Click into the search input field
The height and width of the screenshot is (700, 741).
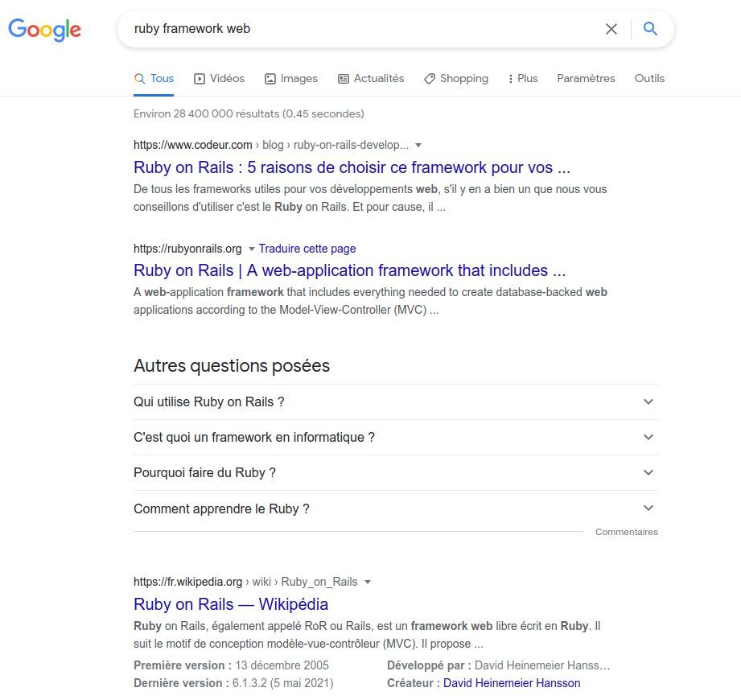[x=362, y=29]
